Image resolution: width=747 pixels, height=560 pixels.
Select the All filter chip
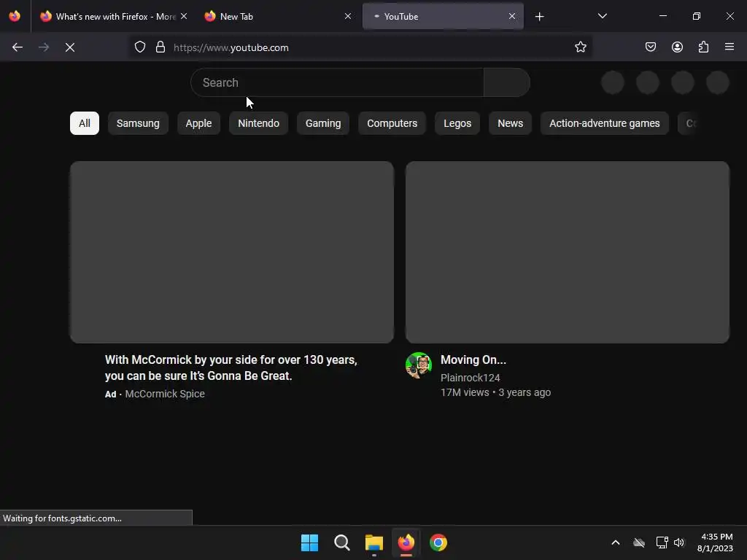click(x=85, y=123)
